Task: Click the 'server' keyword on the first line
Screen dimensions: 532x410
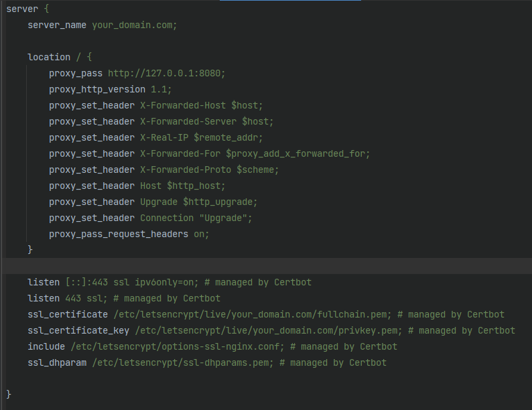Action: [x=22, y=9]
